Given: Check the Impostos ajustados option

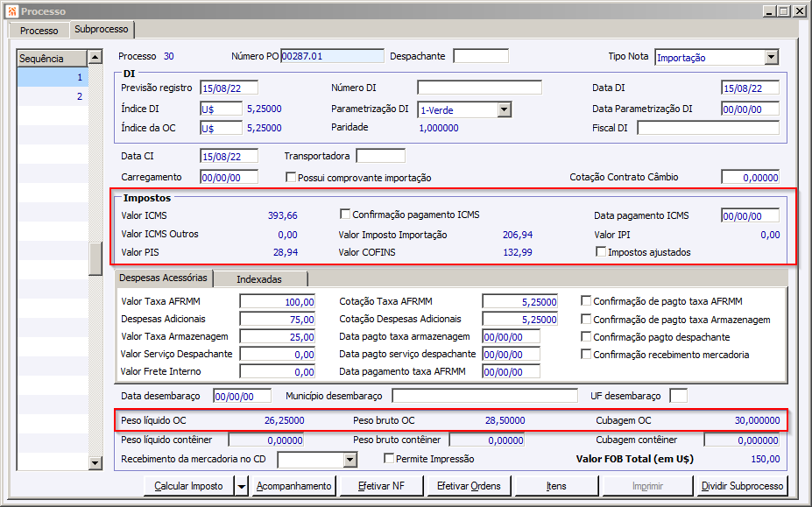Looking at the screenshot, I should 601,252.
